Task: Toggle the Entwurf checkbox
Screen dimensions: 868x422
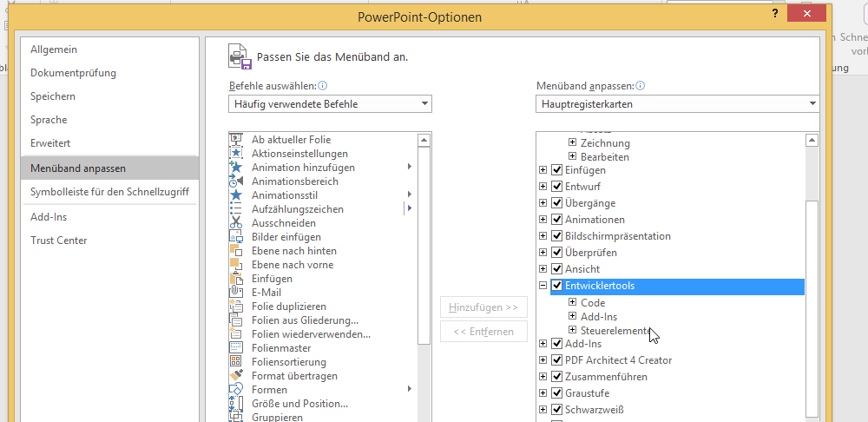Action: point(557,187)
